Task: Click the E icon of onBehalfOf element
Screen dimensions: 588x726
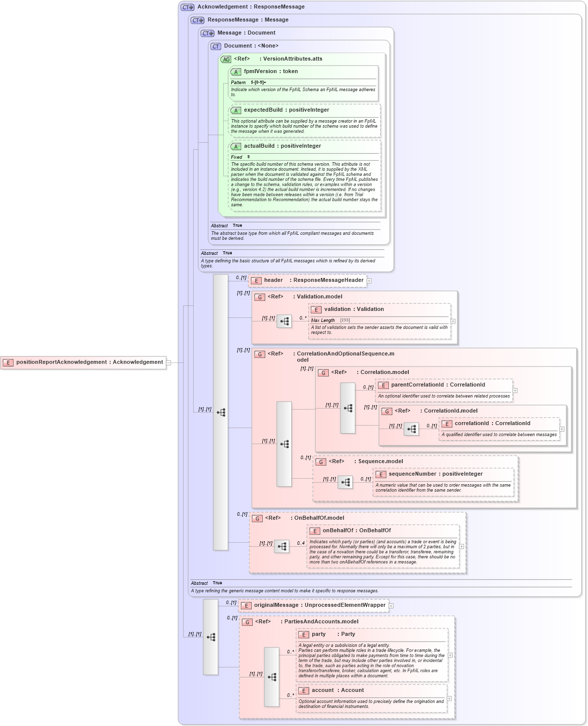Action: 315,531
